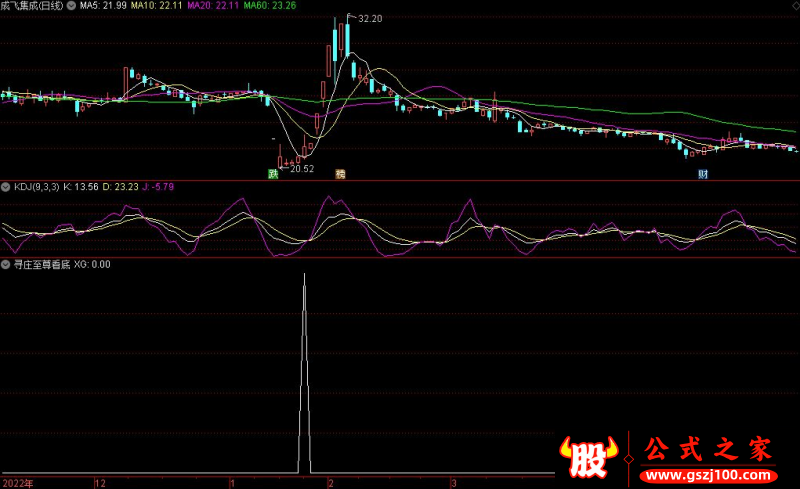Click the 2022年 date axis label
Image resolution: width=800 pixels, height=489 pixels.
pyautogui.click(x=17, y=482)
